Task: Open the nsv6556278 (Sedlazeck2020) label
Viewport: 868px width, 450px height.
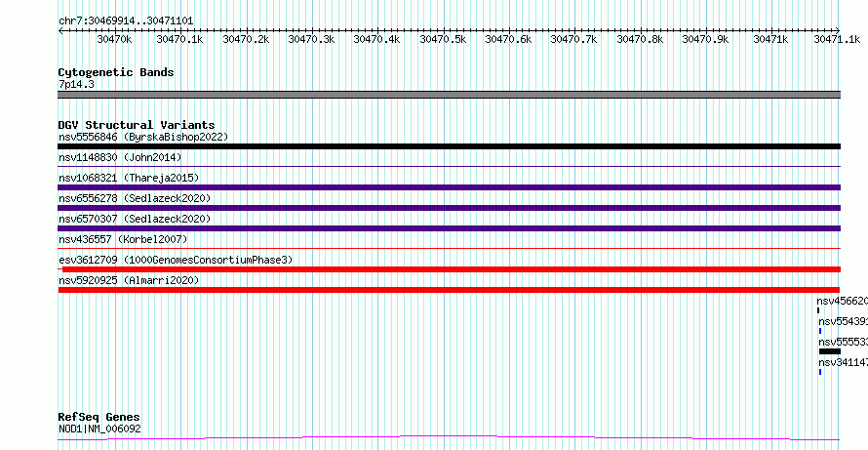Action: coord(135,198)
